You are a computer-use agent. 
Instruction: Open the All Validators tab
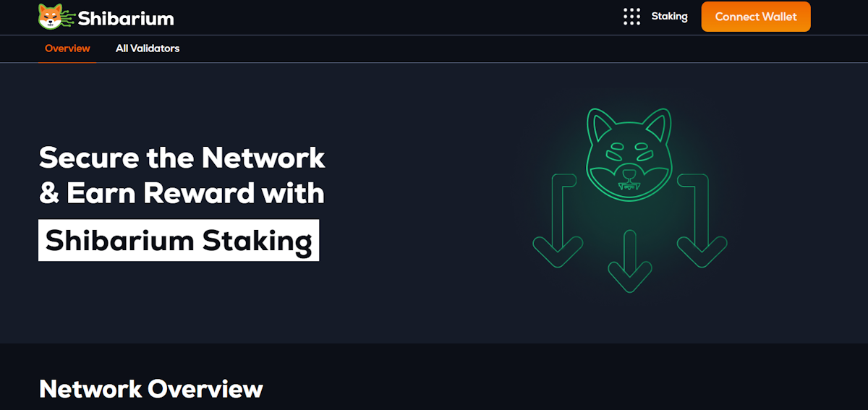148,48
